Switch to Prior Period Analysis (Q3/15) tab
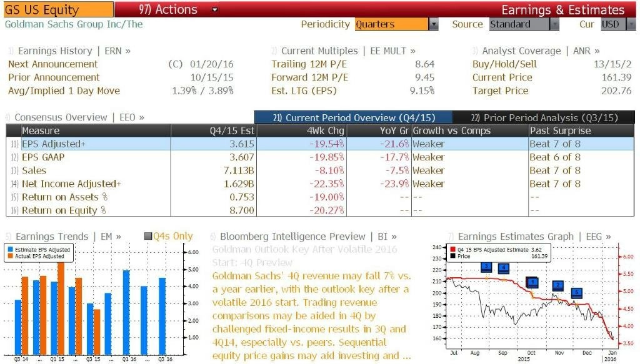This screenshot has width=640, height=364. click(x=544, y=117)
